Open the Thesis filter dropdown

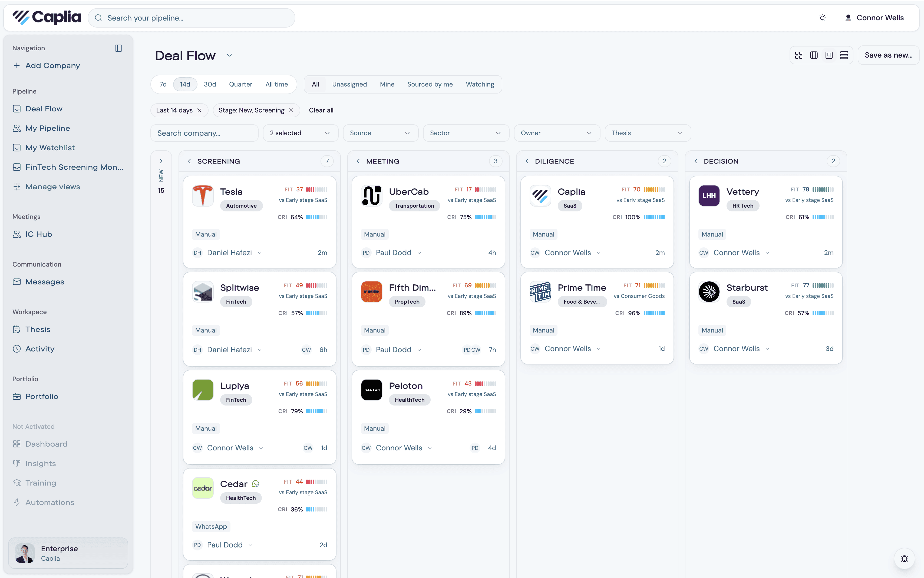[x=648, y=133]
